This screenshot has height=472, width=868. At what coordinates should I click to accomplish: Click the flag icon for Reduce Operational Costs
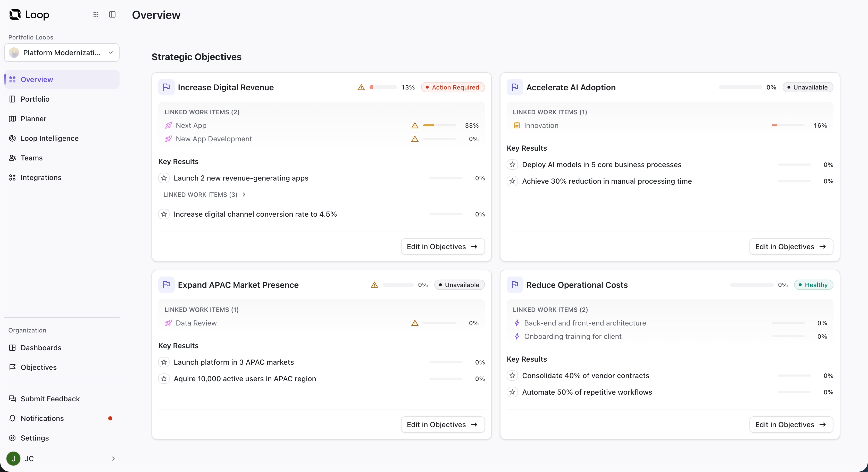click(515, 285)
